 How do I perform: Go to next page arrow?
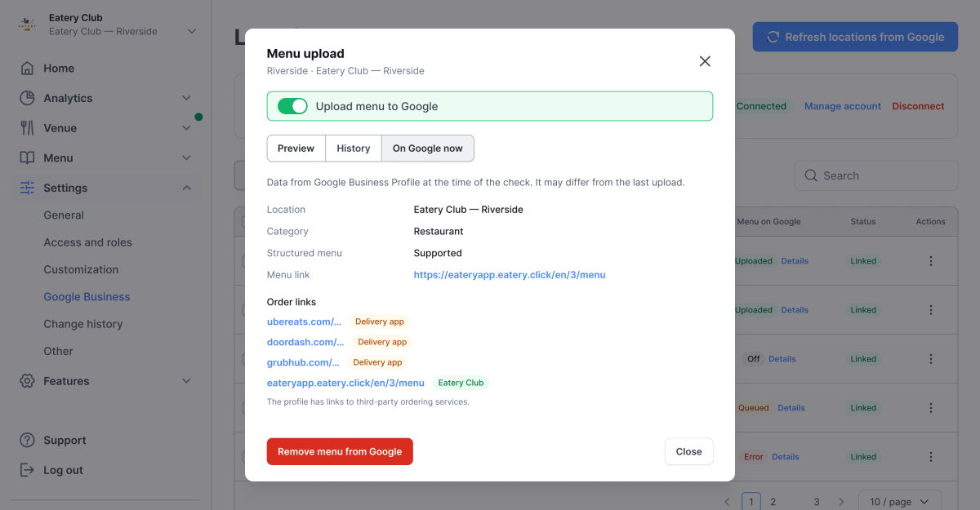[x=841, y=502]
